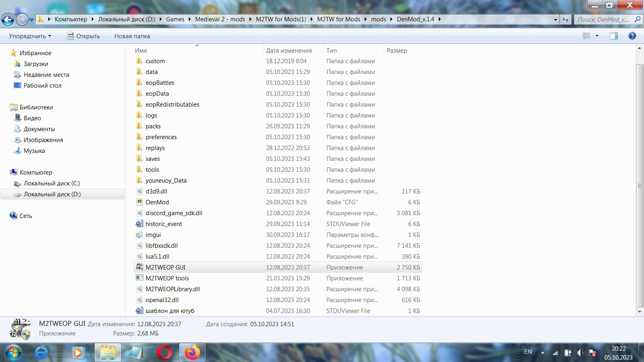
Task: Open Загрузки in the navigation pane
Action: click(36, 64)
